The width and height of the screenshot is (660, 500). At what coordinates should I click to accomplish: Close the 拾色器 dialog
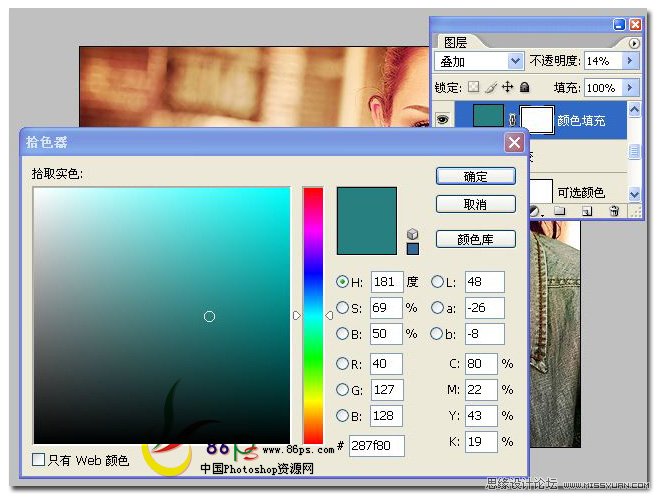pos(514,142)
